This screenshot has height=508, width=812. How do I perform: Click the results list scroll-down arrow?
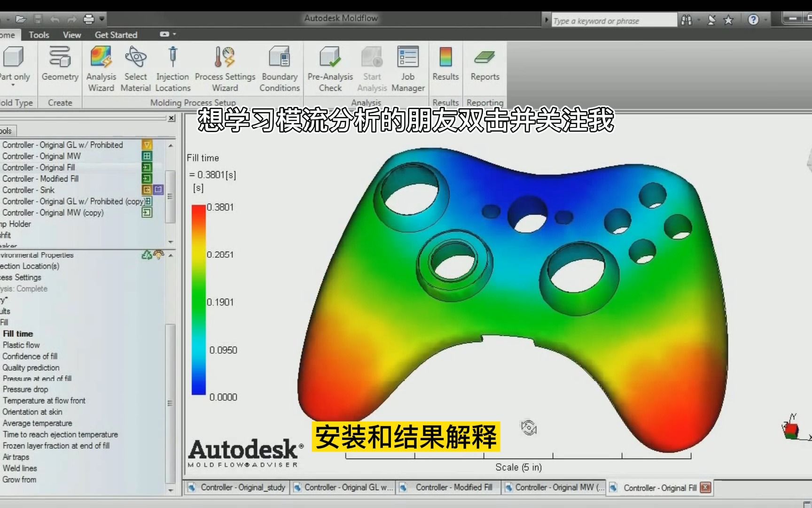click(x=171, y=490)
